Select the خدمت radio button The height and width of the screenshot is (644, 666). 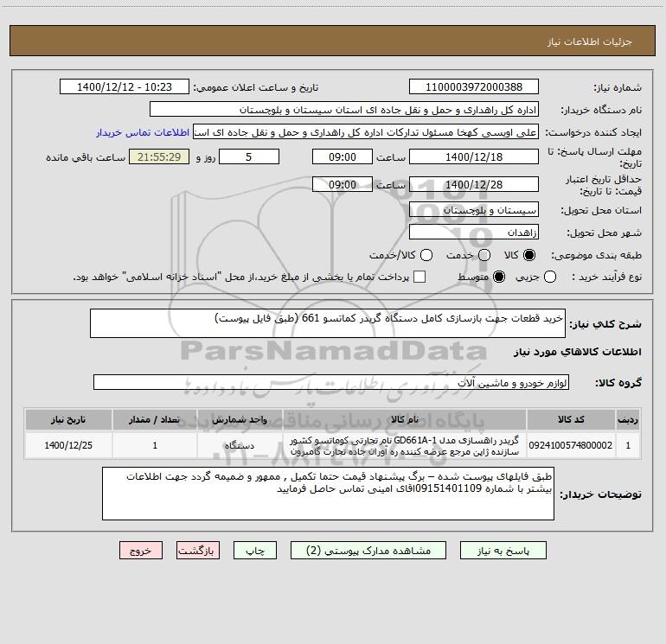(x=484, y=255)
